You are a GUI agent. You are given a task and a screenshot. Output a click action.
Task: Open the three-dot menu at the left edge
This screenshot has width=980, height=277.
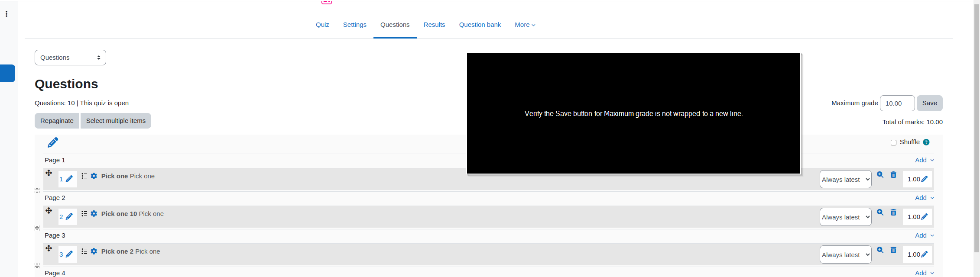click(6, 14)
